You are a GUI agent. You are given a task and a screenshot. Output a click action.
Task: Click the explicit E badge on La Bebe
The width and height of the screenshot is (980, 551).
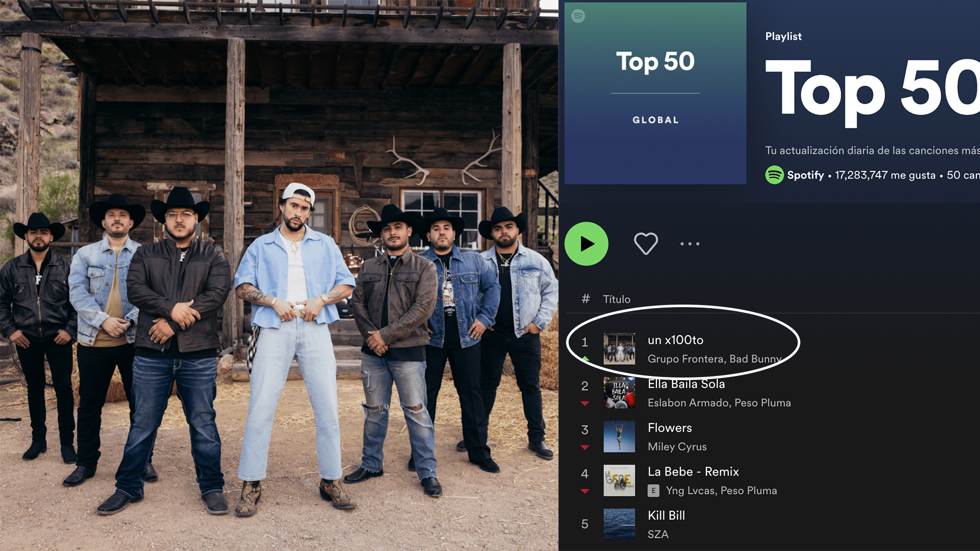(x=653, y=491)
